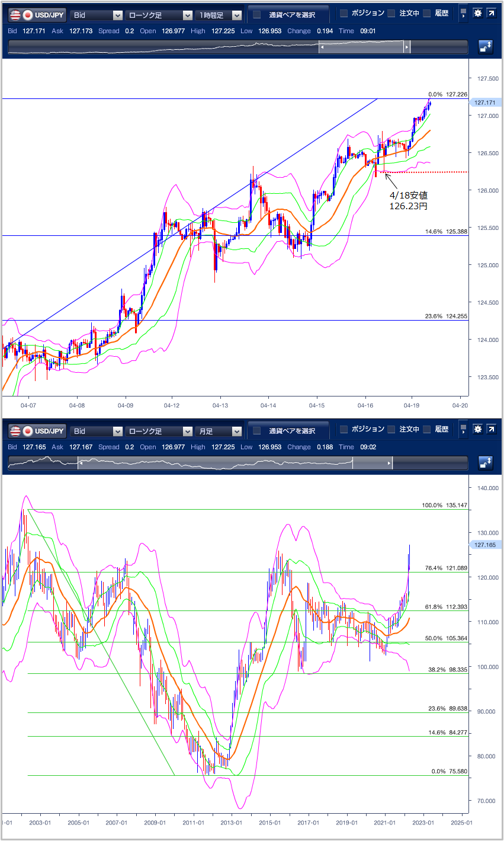
Task: Click USD/JPY currency pair button on the hourly chart
Action: (37, 15)
